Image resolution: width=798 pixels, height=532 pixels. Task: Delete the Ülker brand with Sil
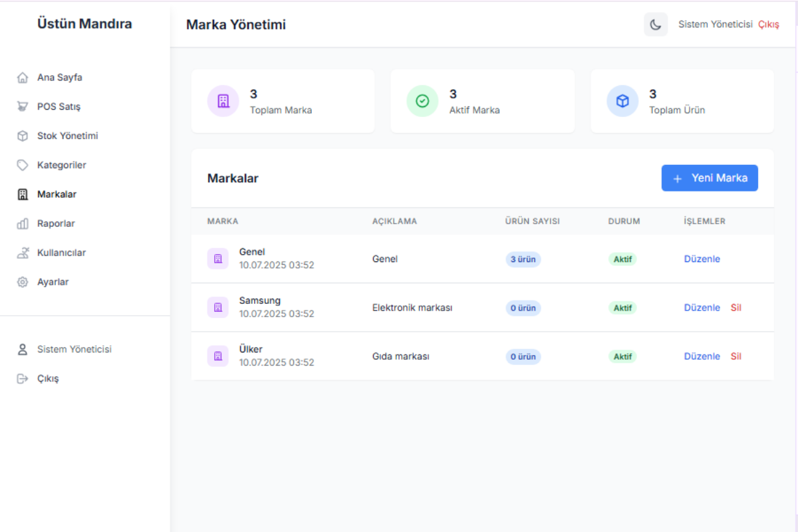coord(735,356)
